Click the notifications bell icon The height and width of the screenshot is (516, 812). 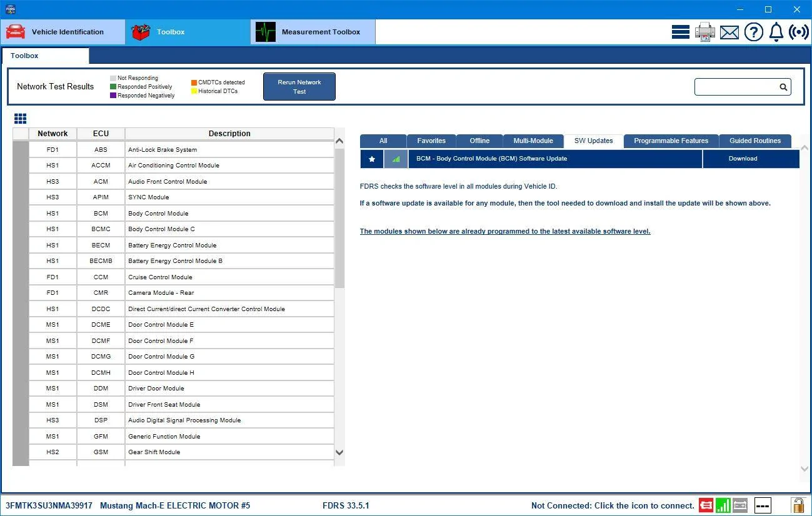(x=776, y=32)
